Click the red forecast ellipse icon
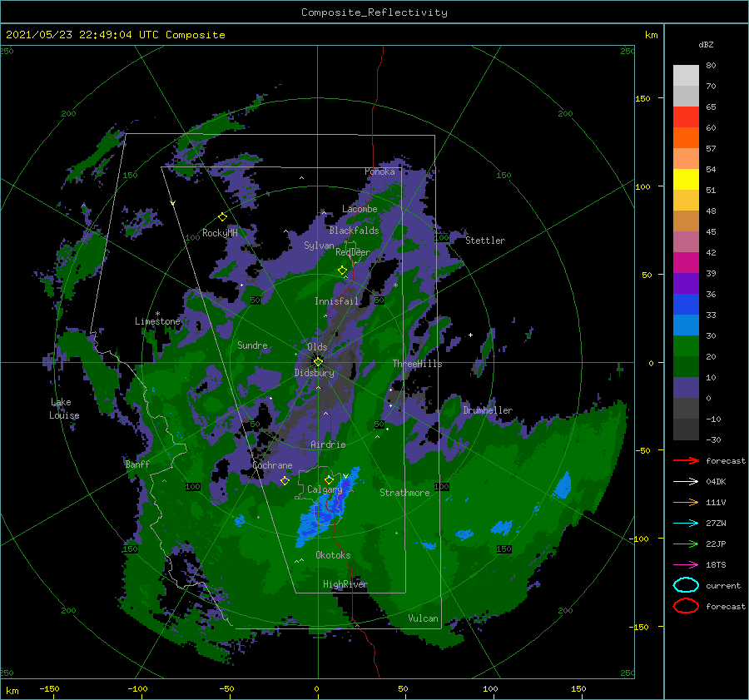Screen dimensions: 749x700 (x=686, y=606)
